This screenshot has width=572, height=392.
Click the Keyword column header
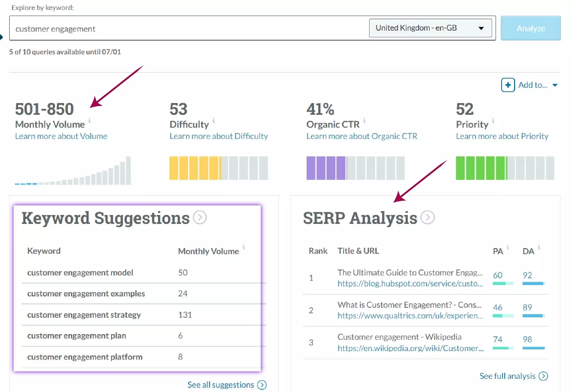pos(44,251)
